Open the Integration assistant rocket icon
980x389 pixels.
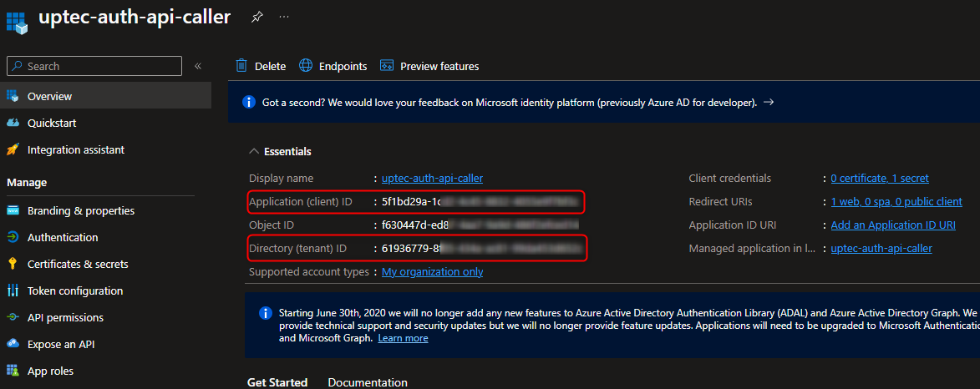coord(13,149)
